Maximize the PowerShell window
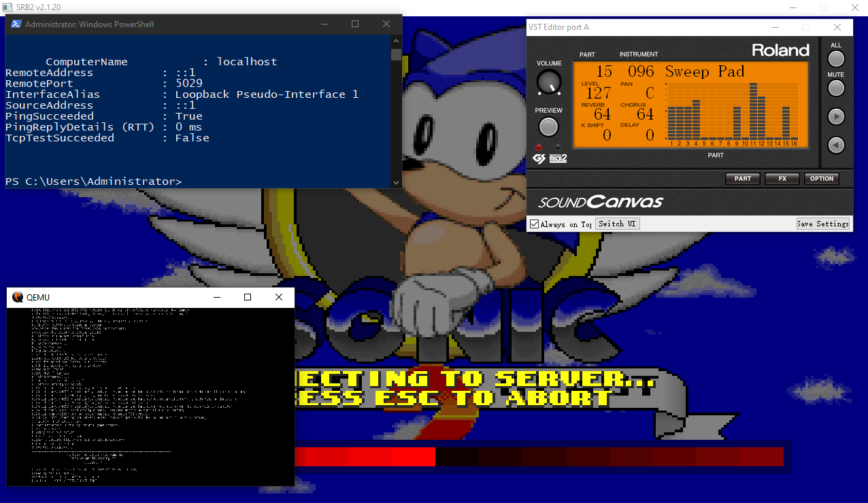This screenshot has width=868, height=503. 355,24
